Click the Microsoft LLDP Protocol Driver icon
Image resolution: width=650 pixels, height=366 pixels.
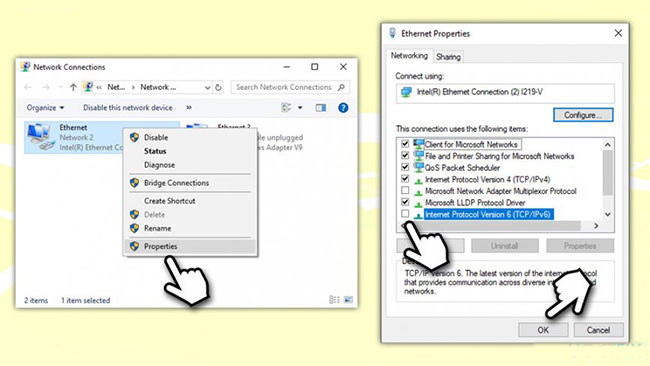coord(418,203)
